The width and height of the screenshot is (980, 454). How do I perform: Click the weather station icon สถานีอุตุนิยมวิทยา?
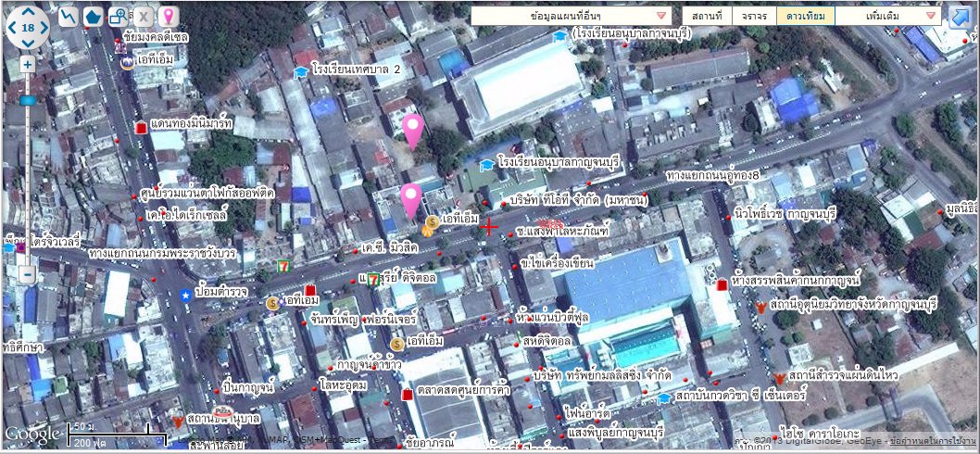pyautogui.click(x=760, y=307)
